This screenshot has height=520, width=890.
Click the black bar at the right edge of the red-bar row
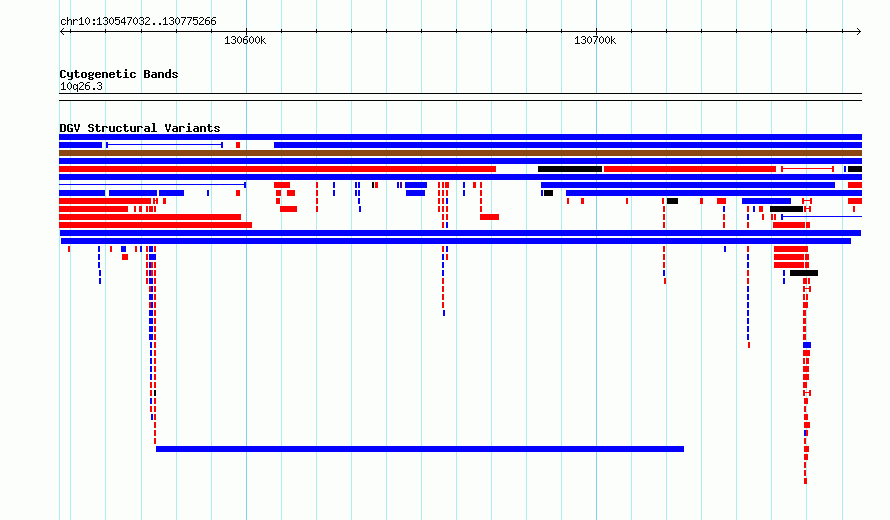pos(855,169)
